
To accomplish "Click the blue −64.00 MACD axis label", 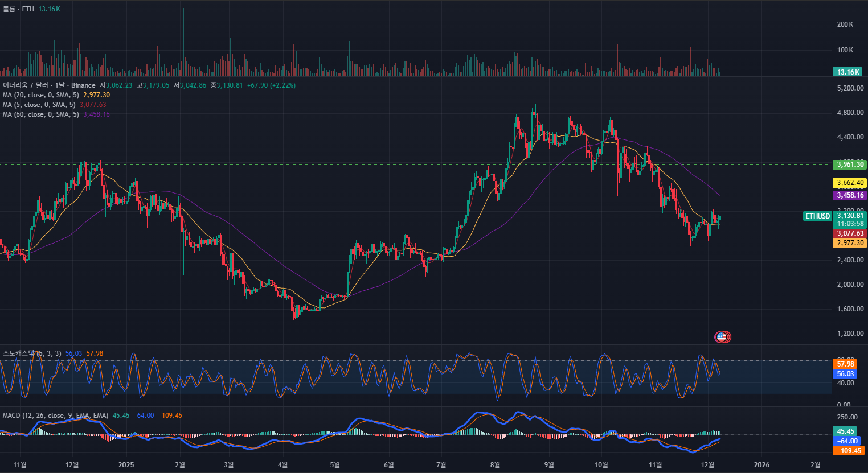I will [x=847, y=441].
